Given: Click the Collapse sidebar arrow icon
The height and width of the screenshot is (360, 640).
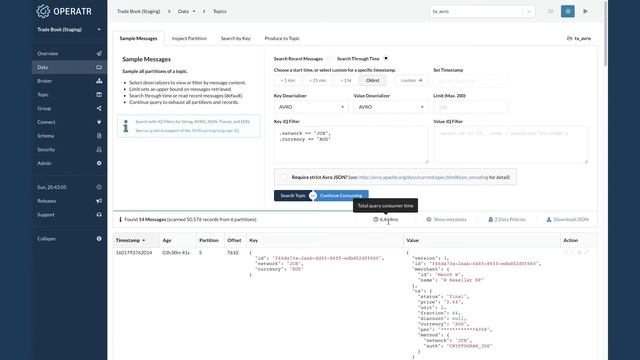Looking at the screenshot, I should pyautogui.click(x=99, y=239).
